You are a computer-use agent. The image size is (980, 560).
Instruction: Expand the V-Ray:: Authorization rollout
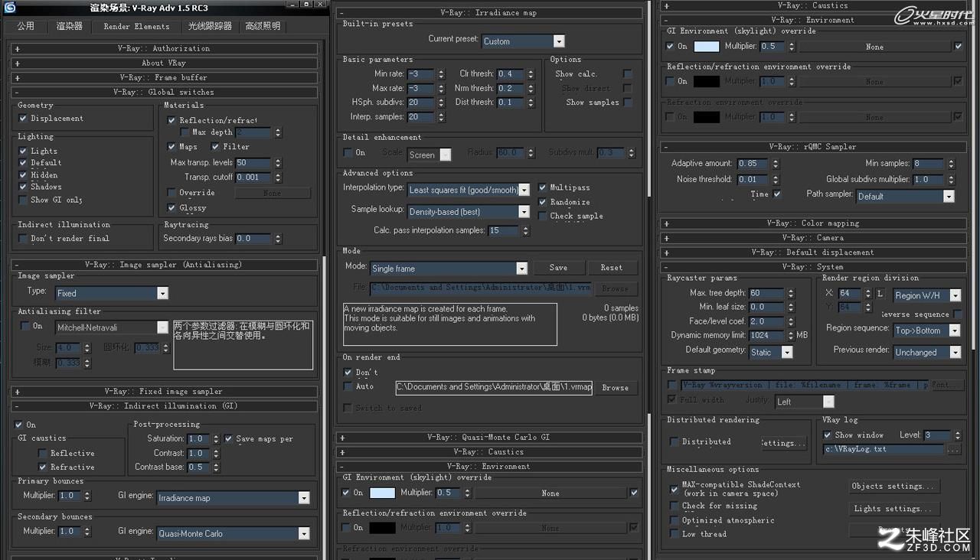165,48
